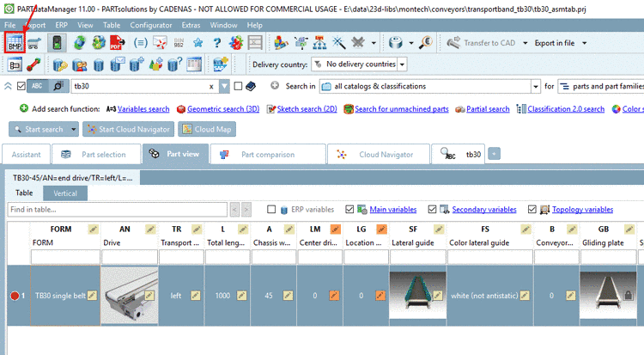The image size is (644, 355).
Task: Open the parts and part families dropdown
Action: (602, 86)
